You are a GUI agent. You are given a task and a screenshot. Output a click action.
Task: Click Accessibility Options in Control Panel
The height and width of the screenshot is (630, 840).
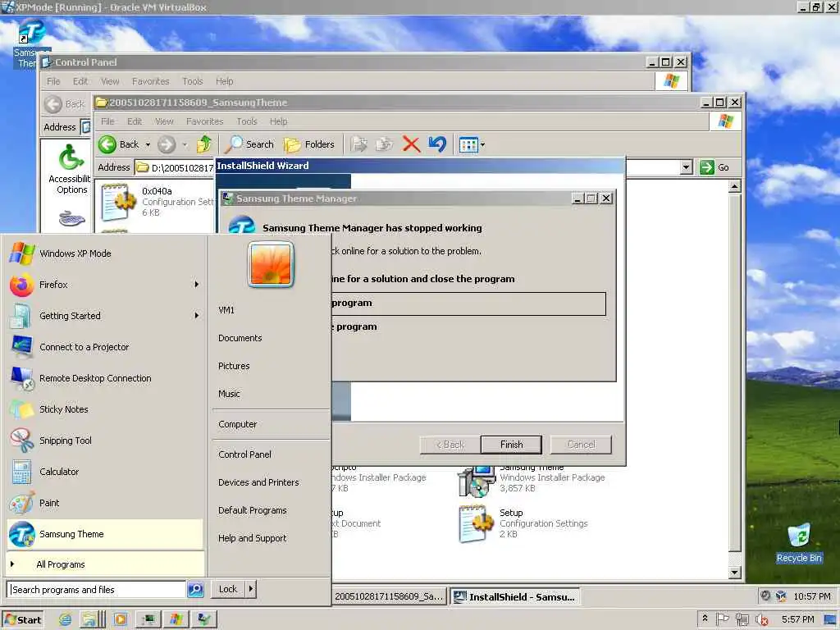point(71,169)
